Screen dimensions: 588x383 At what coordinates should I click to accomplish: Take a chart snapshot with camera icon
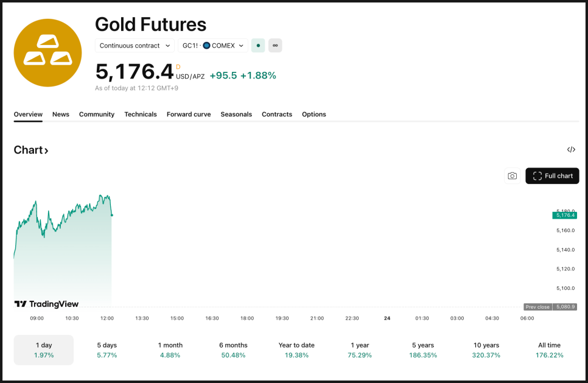click(x=513, y=176)
